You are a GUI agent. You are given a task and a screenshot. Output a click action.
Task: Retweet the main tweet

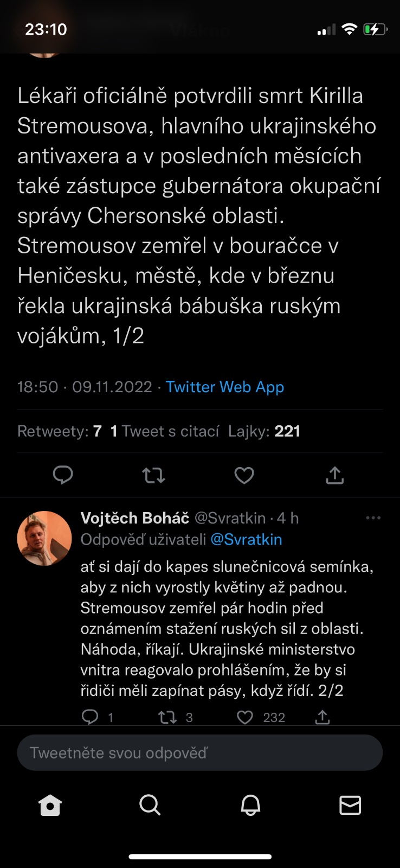(x=153, y=476)
